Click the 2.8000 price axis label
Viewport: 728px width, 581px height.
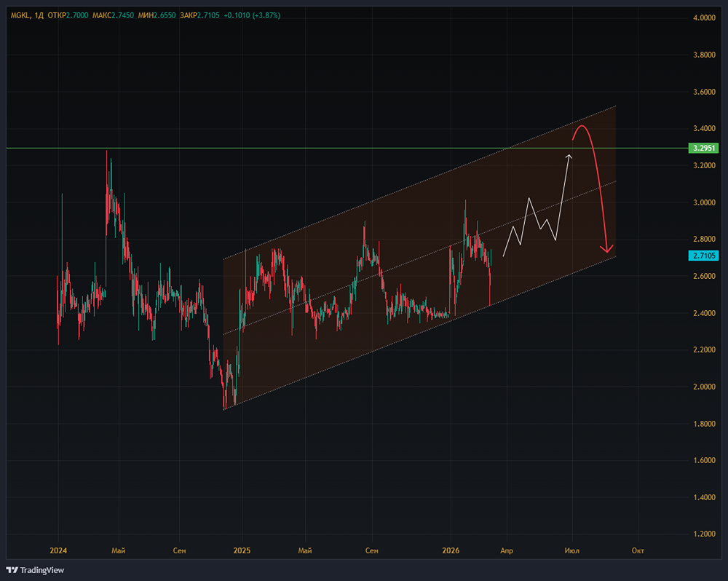704,239
